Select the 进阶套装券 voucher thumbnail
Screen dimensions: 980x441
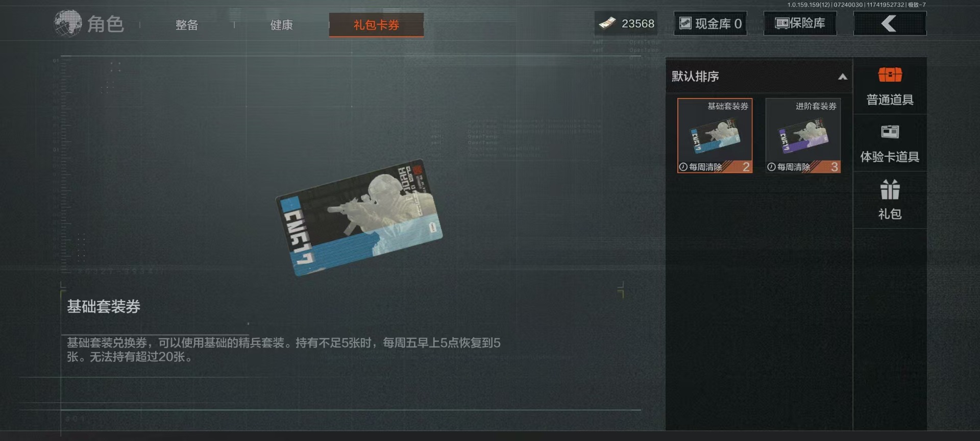coord(803,135)
